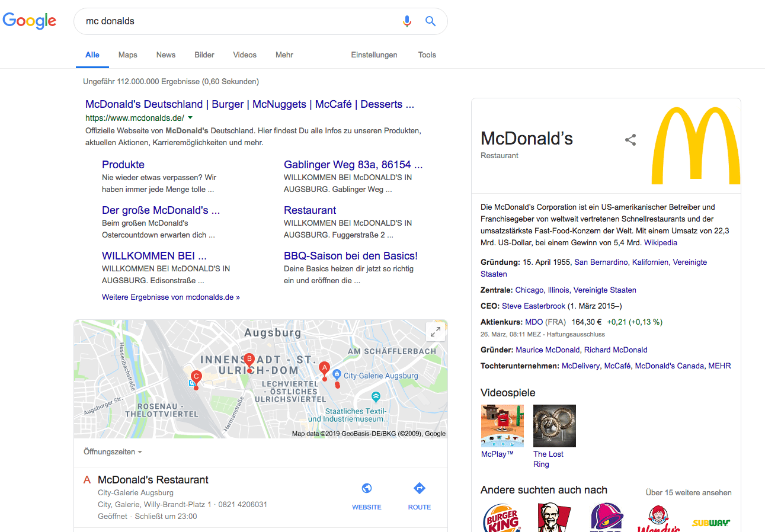This screenshot has width=765, height=532.
Task: Switch to the Bilder tab
Action: (x=204, y=55)
